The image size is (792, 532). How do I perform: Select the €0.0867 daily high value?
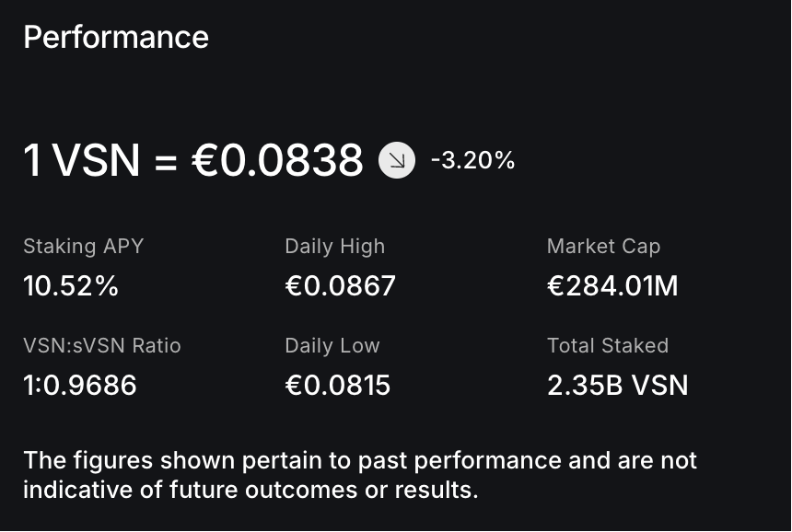point(340,286)
